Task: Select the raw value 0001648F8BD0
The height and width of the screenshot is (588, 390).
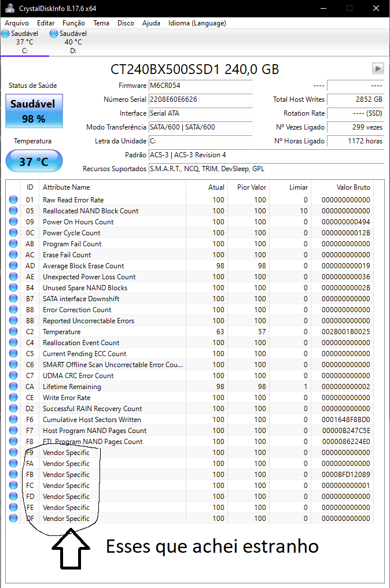Action: click(x=345, y=420)
